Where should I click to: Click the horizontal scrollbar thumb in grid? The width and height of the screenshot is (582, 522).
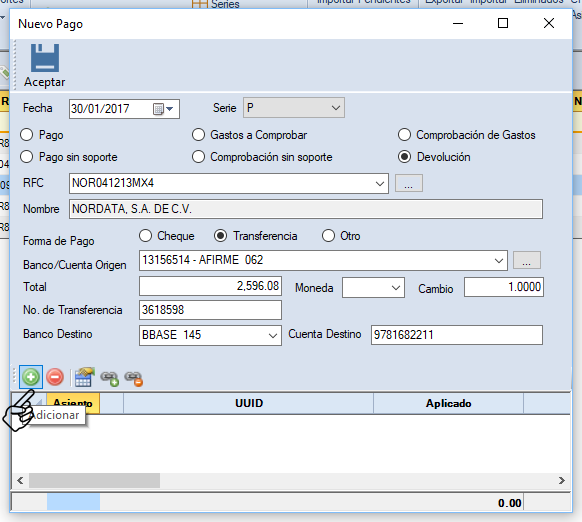[94, 480]
